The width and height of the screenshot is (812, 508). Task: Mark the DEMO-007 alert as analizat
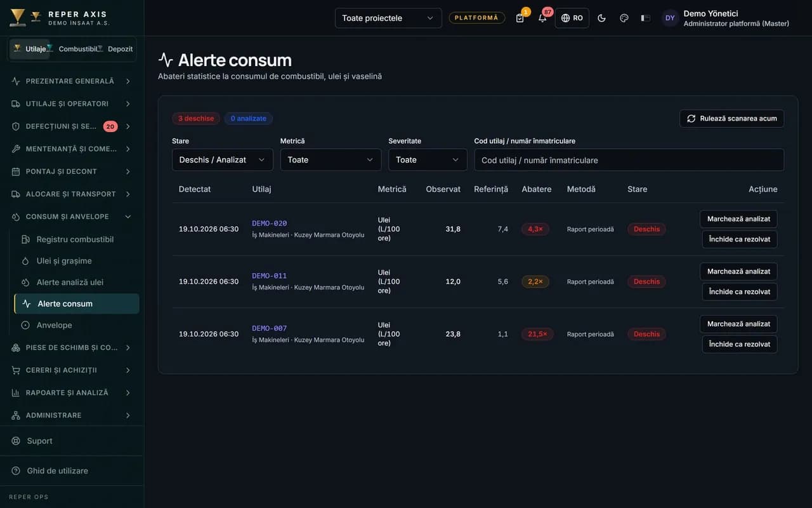point(738,324)
